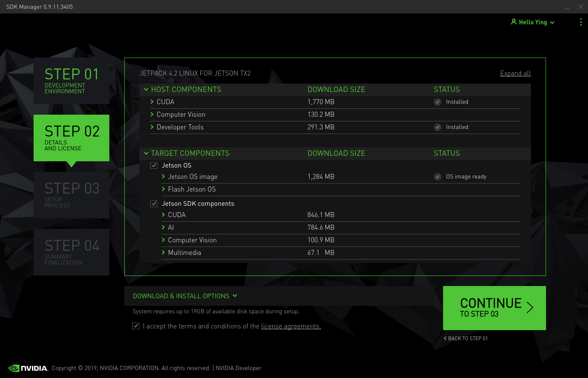Expand the target Computer Vision row
This screenshot has height=378, width=588.
click(163, 240)
